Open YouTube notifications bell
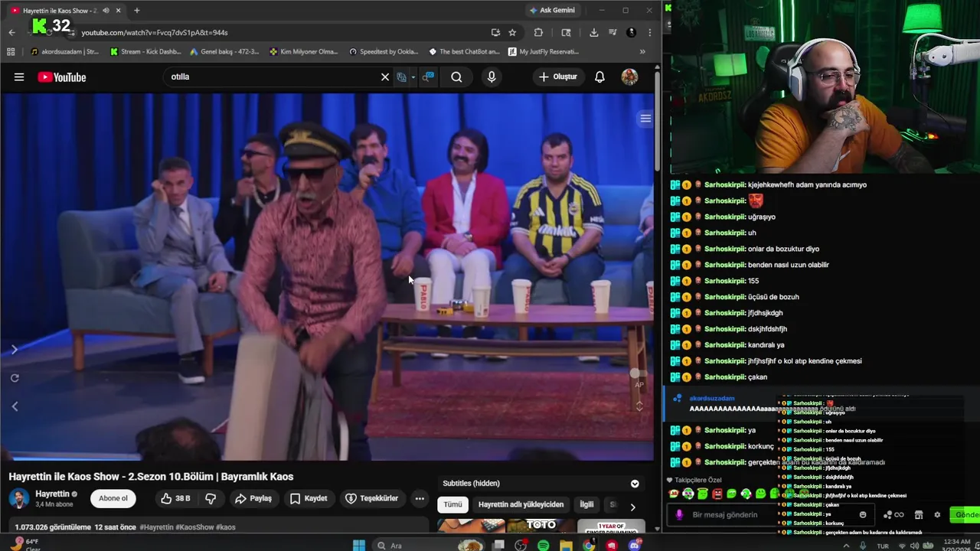 click(x=600, y=77)
